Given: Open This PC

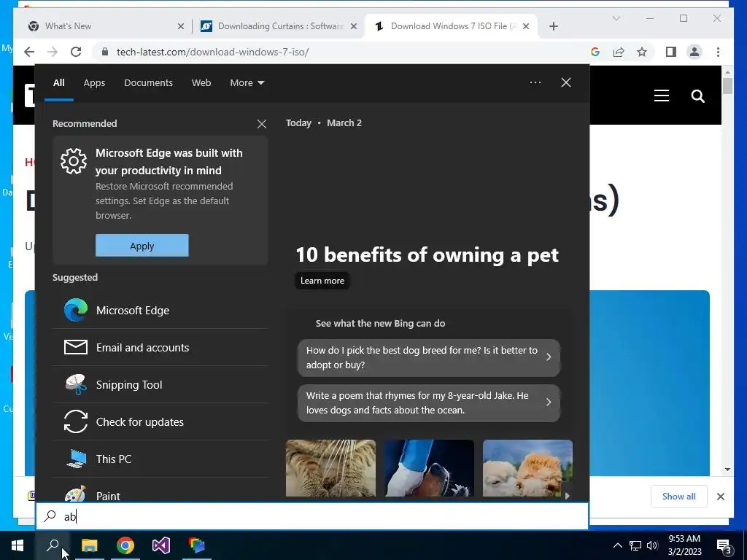Looking at the screenshot, I should [x=160, y=459].
